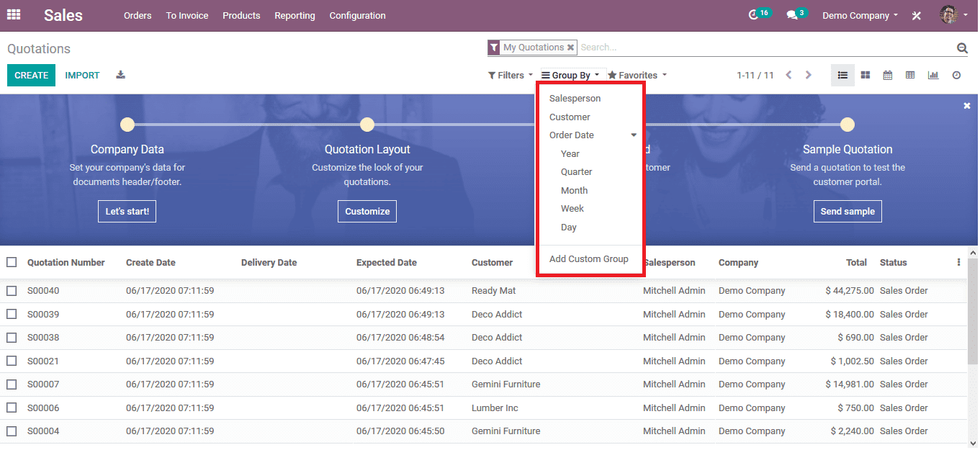Open the user avatar menu
This screenshot has width=980, height=450.
click(x=954, y=14)
